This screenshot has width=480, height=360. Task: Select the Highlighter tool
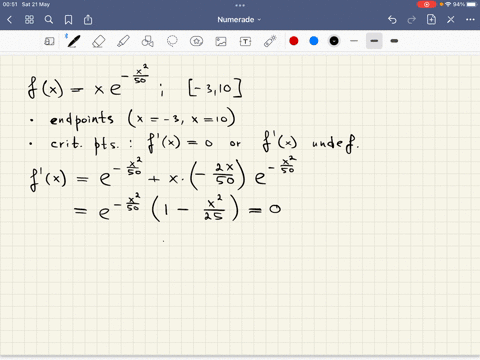pos(123,41)
